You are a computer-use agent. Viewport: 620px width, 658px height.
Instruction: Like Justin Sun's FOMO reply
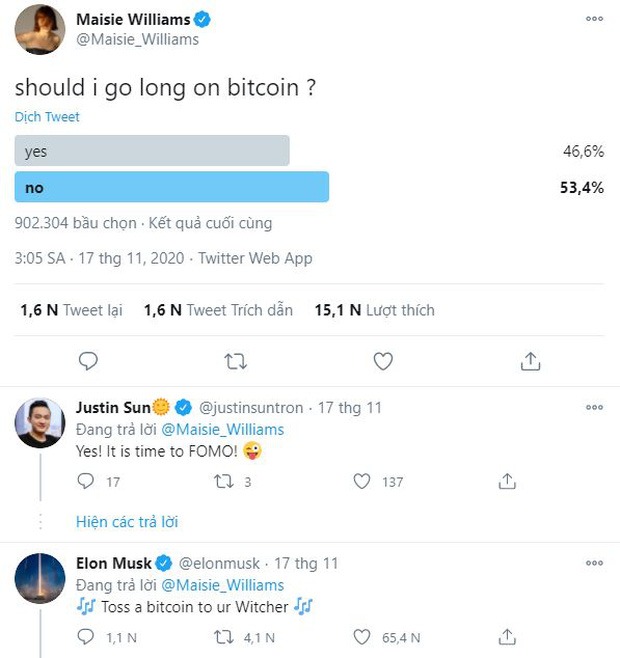click(x=364, y=482)
